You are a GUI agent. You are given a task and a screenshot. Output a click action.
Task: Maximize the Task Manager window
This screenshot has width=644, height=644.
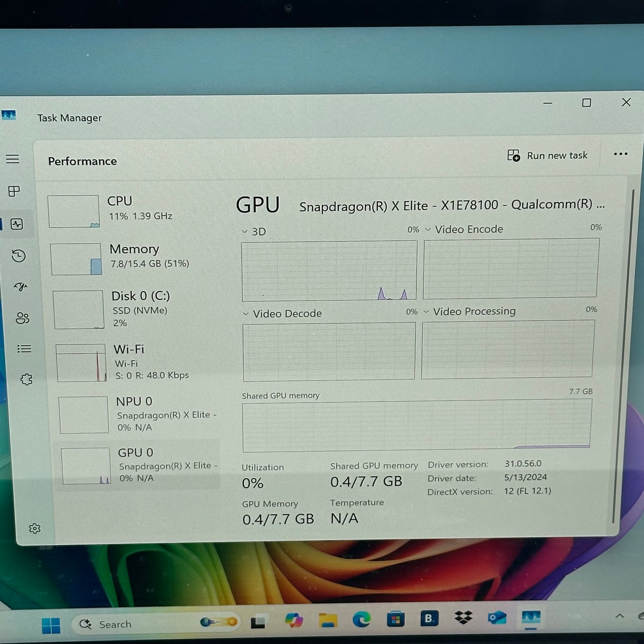pos(587,103)
